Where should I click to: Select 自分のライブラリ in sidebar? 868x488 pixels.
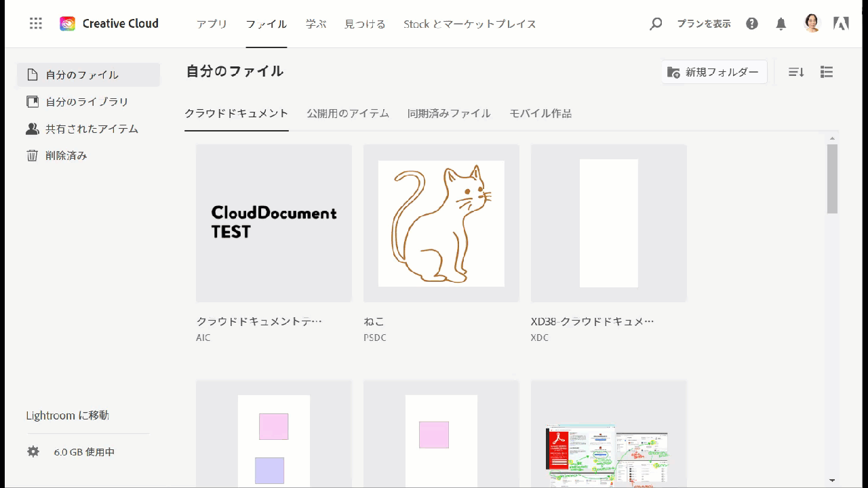(88, 102)
